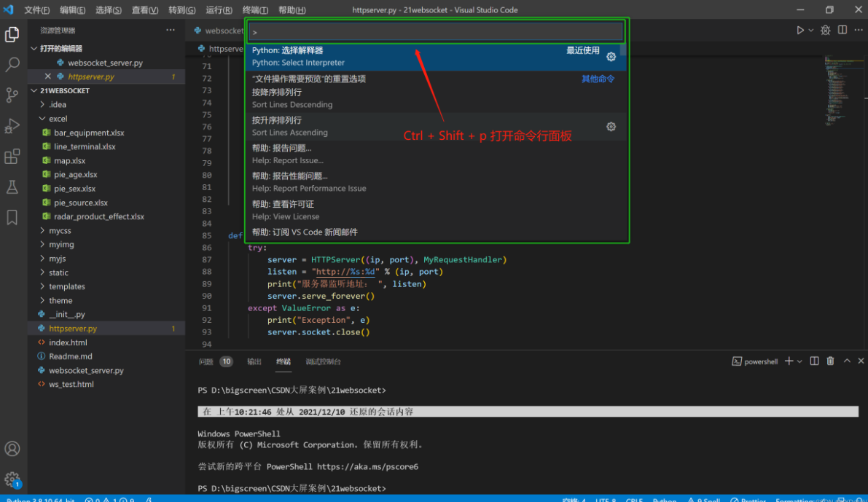Choose the Help: Report Issue command

(x=436, y=154)
